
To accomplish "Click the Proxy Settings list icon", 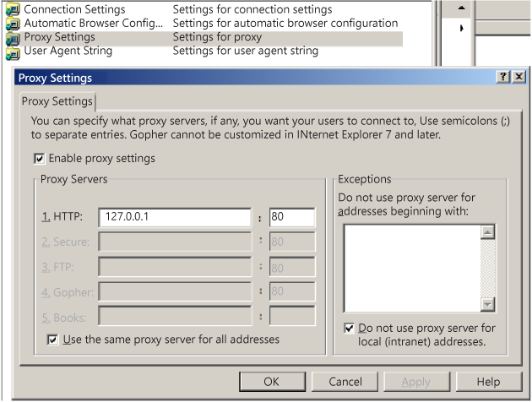I will [x=12, y=38].
